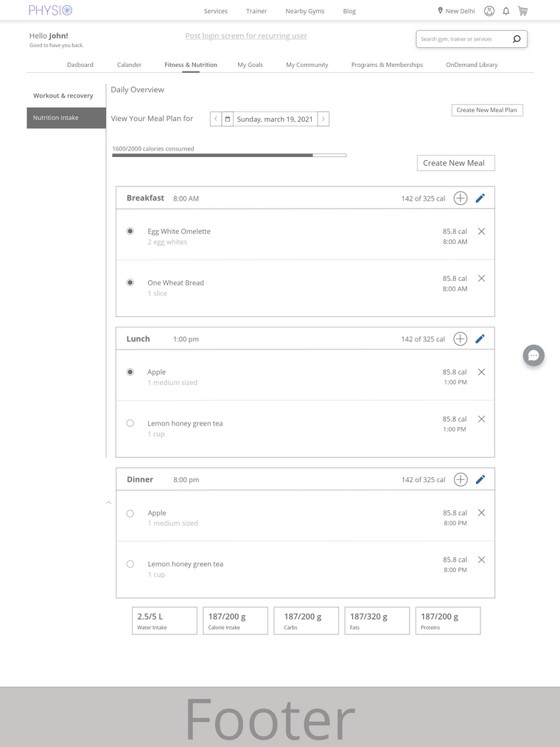Screen dimensions: 560x747
Task: Select the Egg White Omelette radio button
Action: tap(130, 231)
